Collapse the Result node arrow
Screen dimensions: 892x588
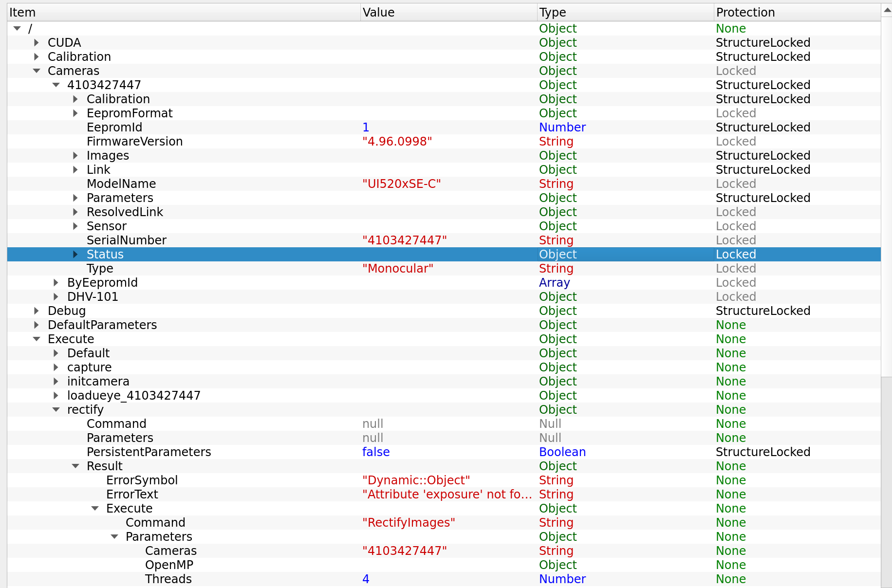point(75,466)
